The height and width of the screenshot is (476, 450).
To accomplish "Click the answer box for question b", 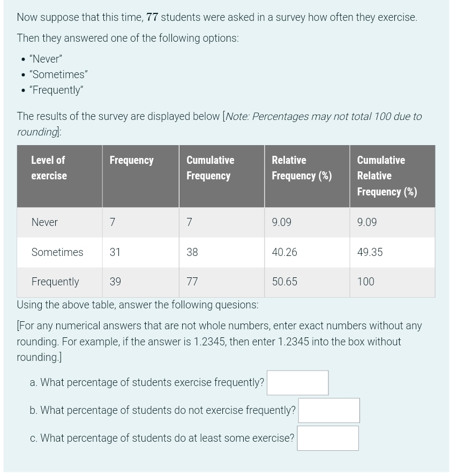I will pos(328,410).
